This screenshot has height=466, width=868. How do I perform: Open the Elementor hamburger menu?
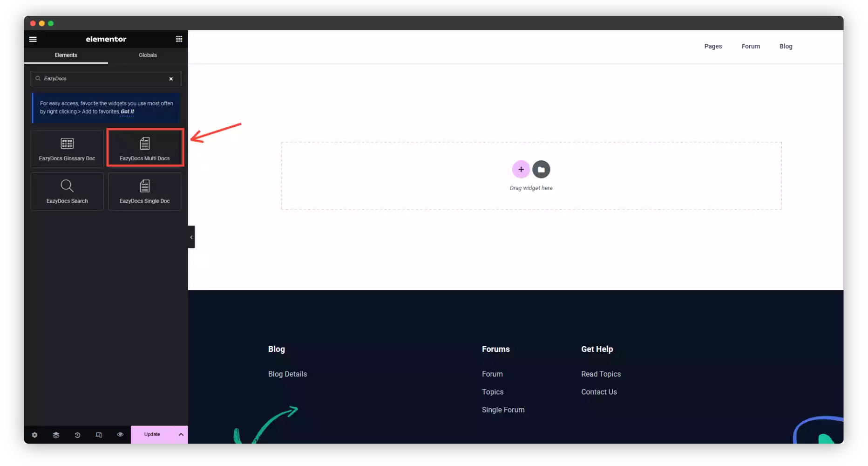coord(33,39)
